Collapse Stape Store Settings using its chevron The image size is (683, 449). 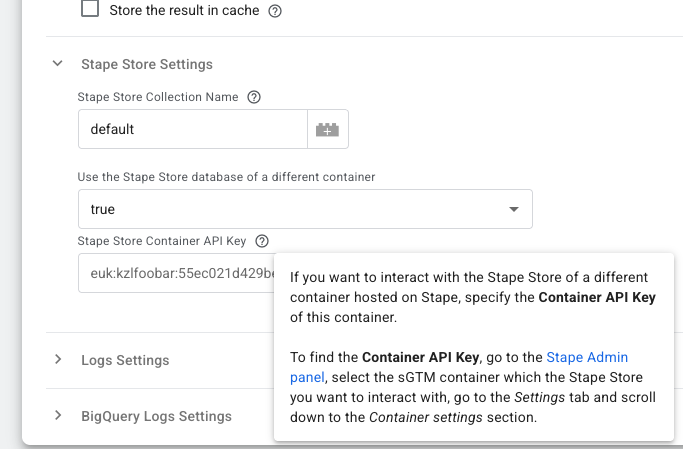pos(57,64)
